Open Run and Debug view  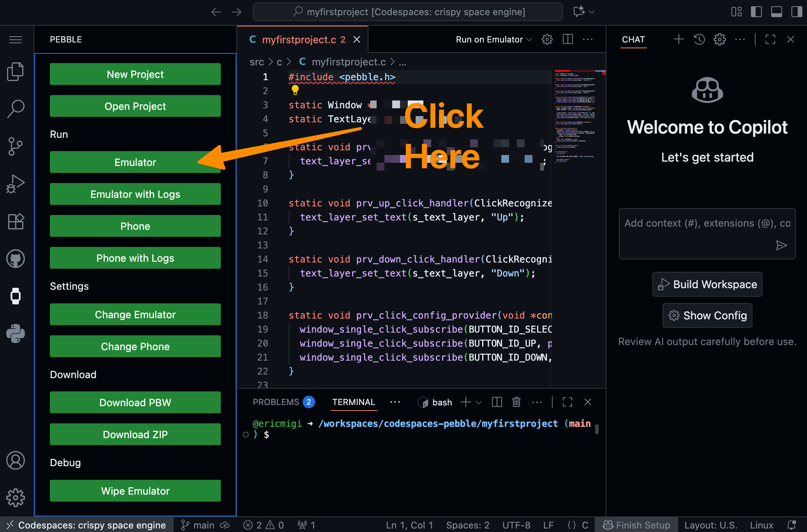[x=16, y=184]
